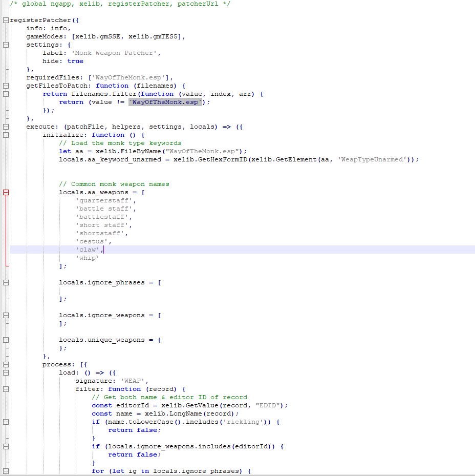Collapse the red locals.aa_weapons array fold
The image size is (475, 476).
6,192
